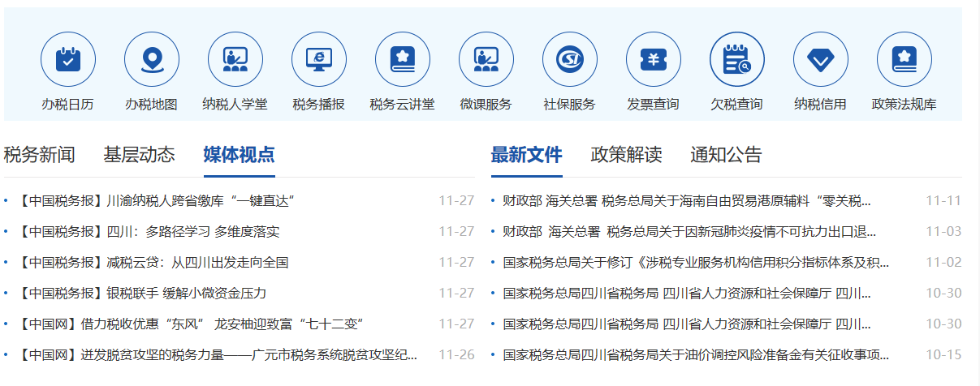
Task: Open the 社保服务 icon
Action: click(x=570, y=60)
